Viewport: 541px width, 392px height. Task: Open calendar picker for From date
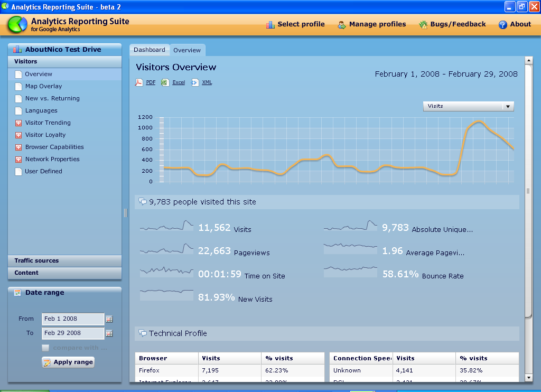(109, 319)
